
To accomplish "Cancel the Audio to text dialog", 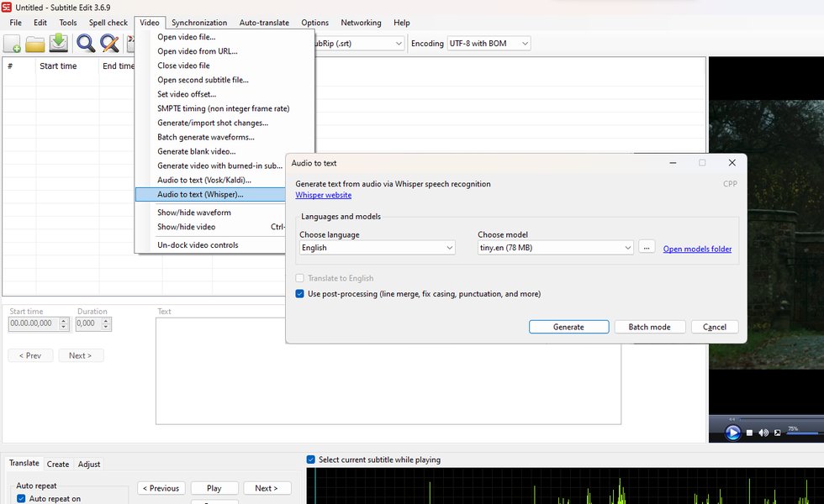I will coord(714,327).
